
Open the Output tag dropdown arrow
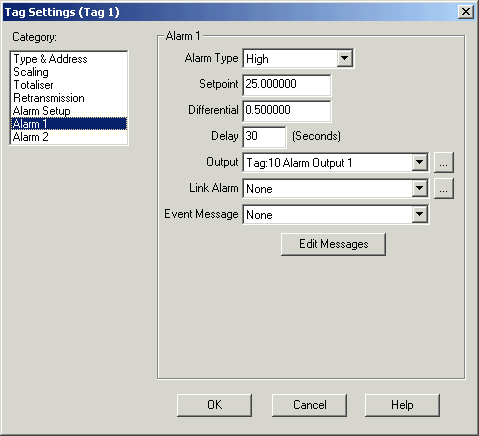(419, 162)
